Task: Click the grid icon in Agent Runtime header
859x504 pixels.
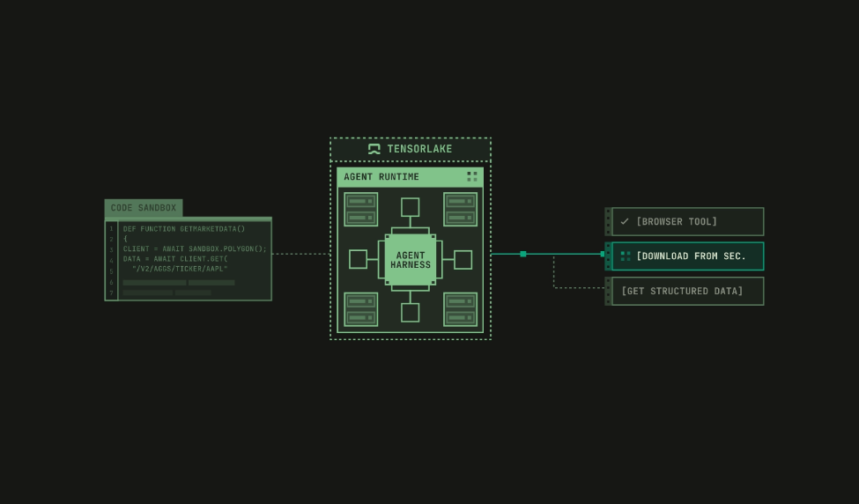Action: 472,176
